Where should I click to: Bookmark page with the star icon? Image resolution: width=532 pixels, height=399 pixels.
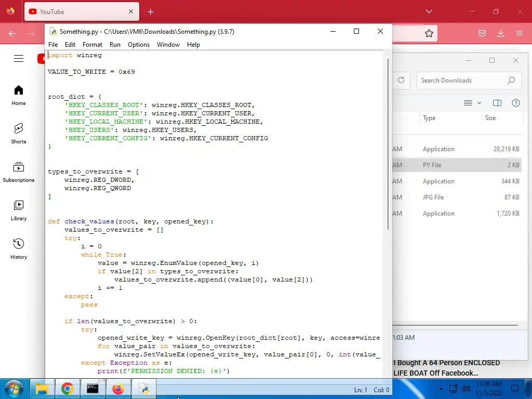429,33
